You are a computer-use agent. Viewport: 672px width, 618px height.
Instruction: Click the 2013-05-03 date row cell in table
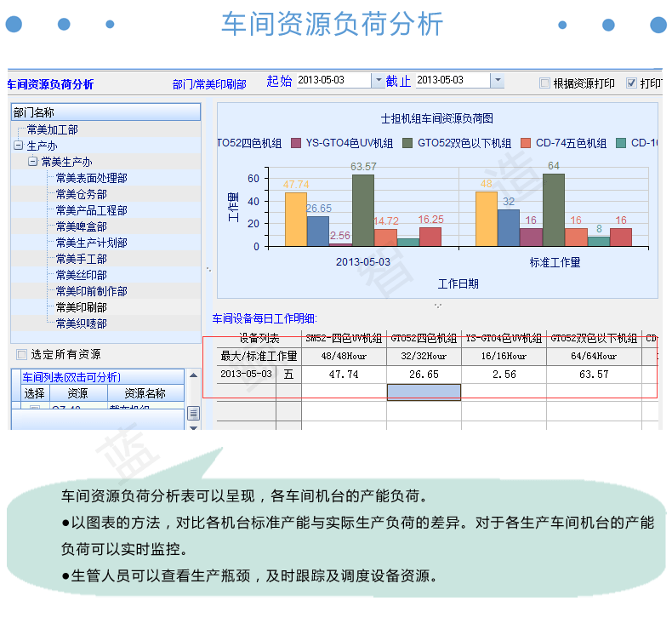tap(246, 375)
